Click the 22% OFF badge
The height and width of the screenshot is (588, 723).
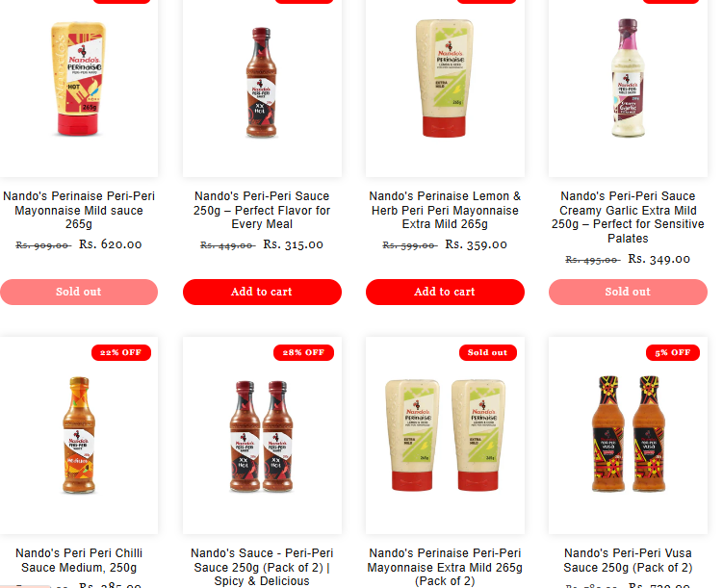(120, 352)
